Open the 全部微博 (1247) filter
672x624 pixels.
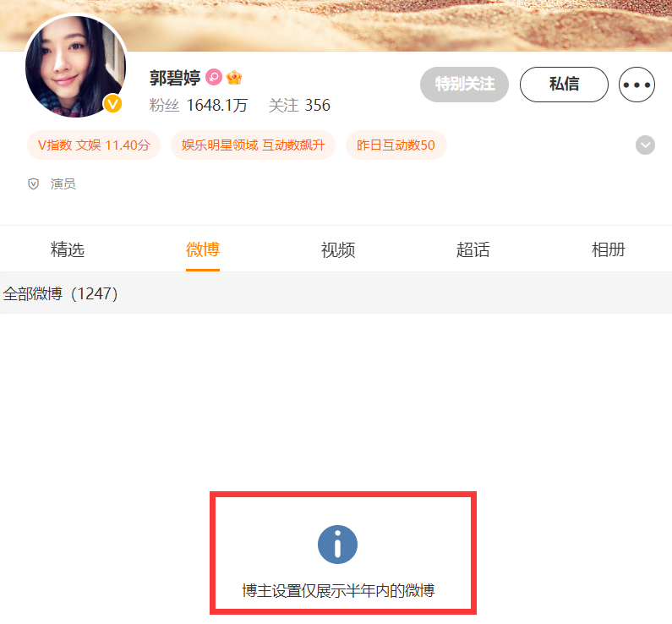[60, 294]
